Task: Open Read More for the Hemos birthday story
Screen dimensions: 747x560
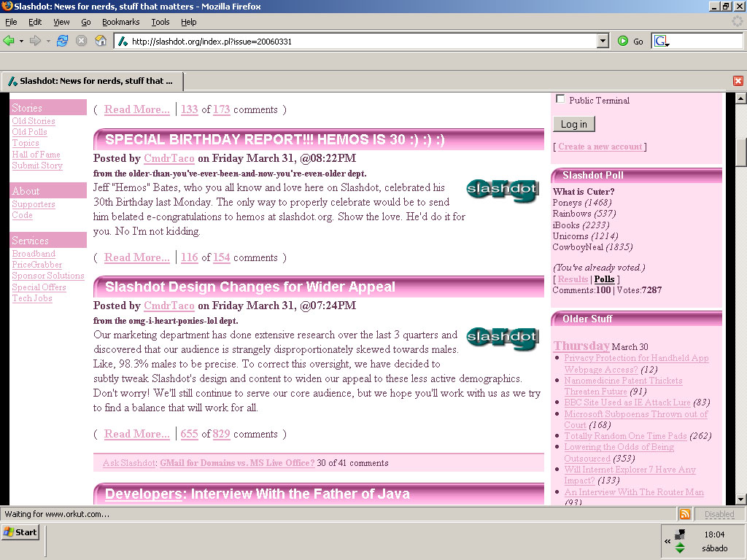Action: (x=136, y=257)
